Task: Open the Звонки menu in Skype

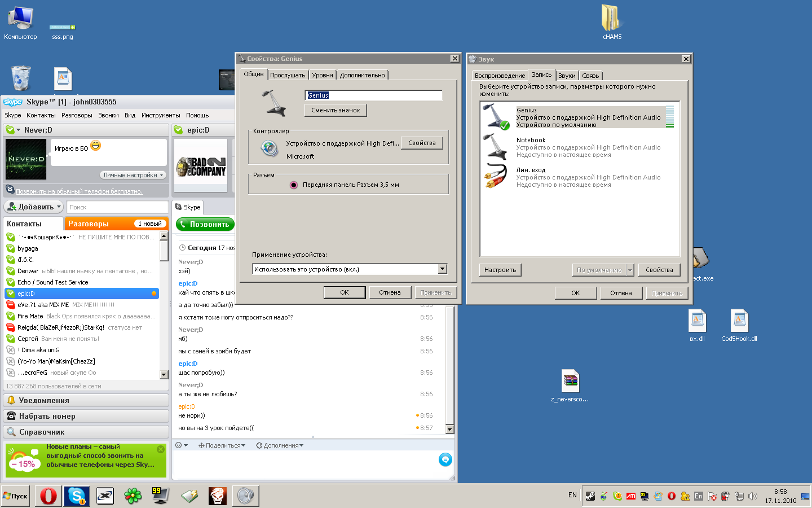Action: click(x=108, y=115)
